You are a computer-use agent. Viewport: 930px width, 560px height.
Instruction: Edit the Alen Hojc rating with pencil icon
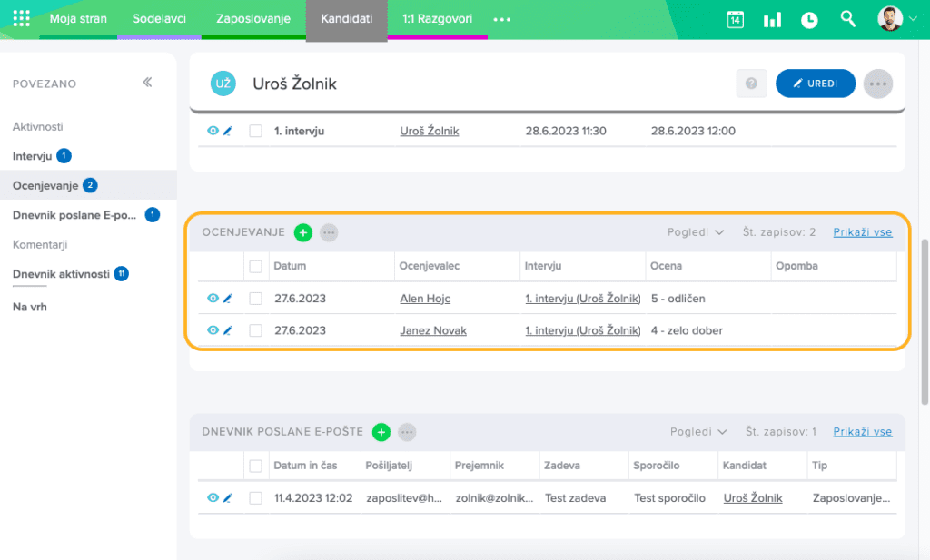pos(228,299)
